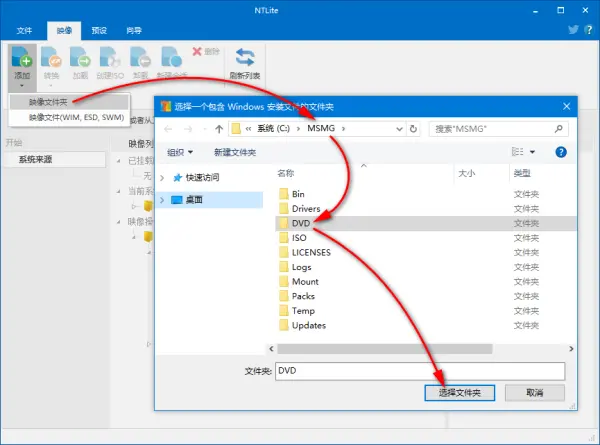Click the scrollbar left arrow
The height and width of the screenshot is (445, 600).
[x=271, y=349]
